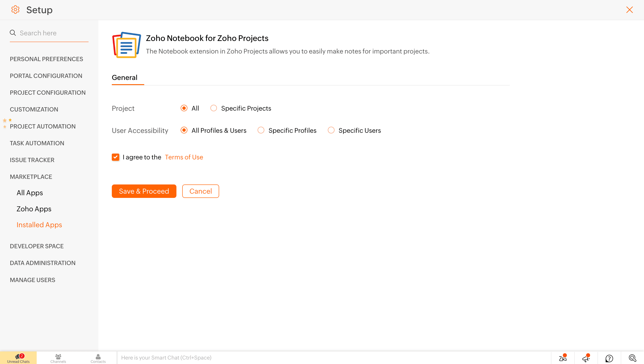Select the All projects radio button
The image size is (644, 364).
184,108
